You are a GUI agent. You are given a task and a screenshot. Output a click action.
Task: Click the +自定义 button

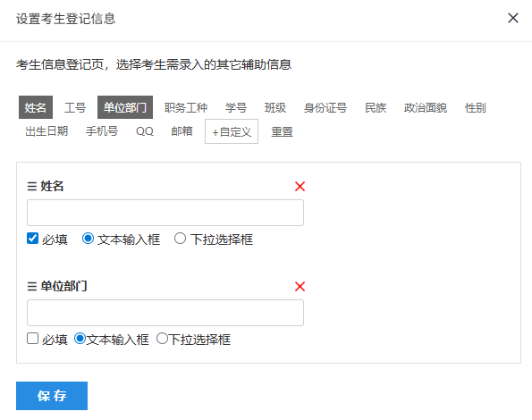232,131
